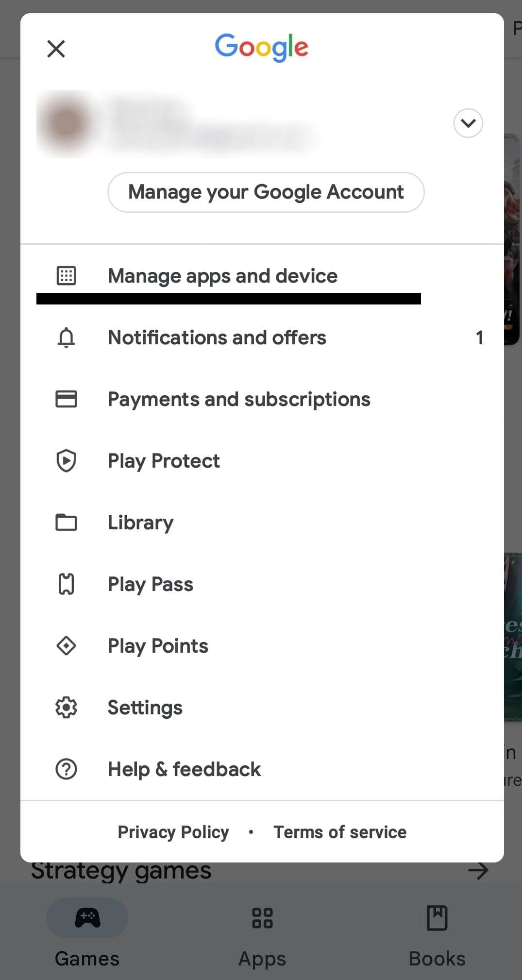522x980 pixels.
Task: Click the Manage apps grid icon
Action: (x=66, y=275)
